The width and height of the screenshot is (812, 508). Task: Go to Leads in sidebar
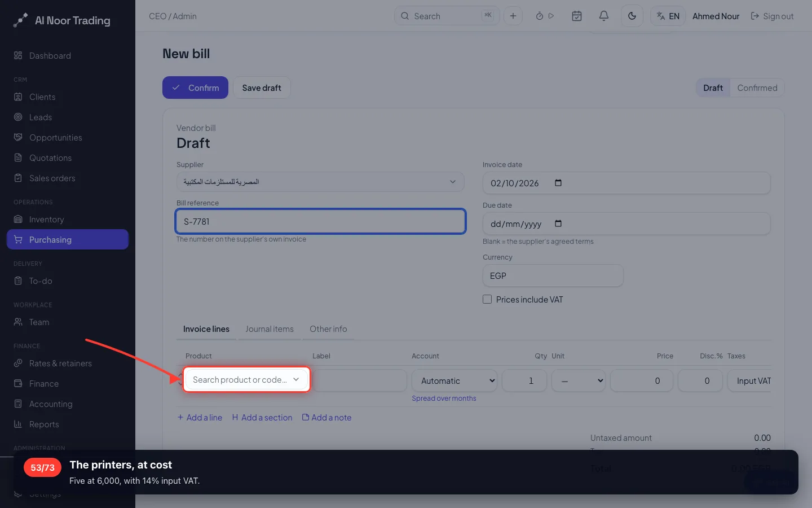[x=68, y=117]
